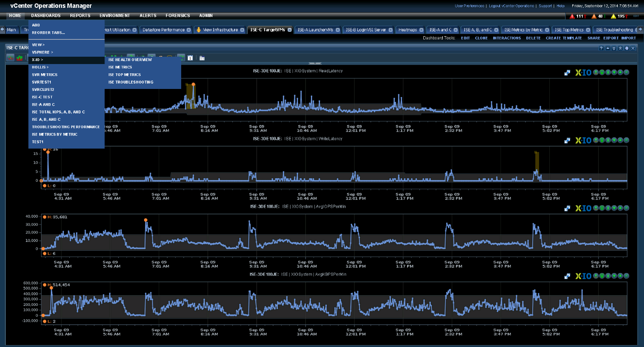Close the Heatmaps tab
This screenshot has height=347, width=644.
point(421,30)
